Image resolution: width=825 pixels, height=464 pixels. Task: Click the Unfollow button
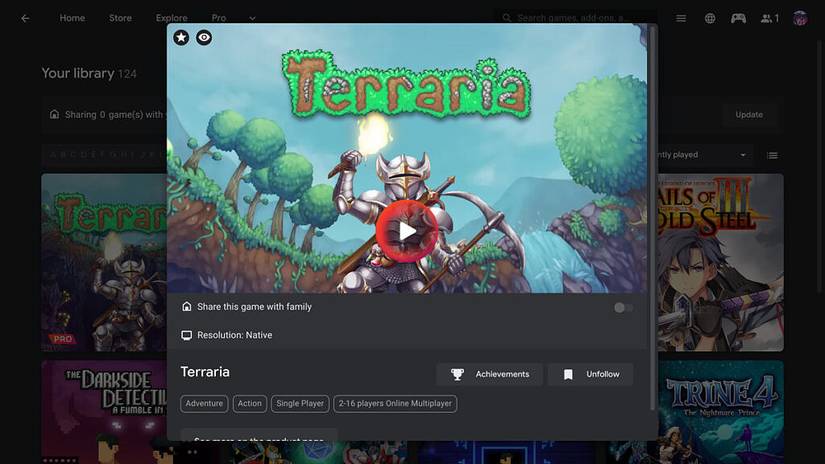coord(590,374)
